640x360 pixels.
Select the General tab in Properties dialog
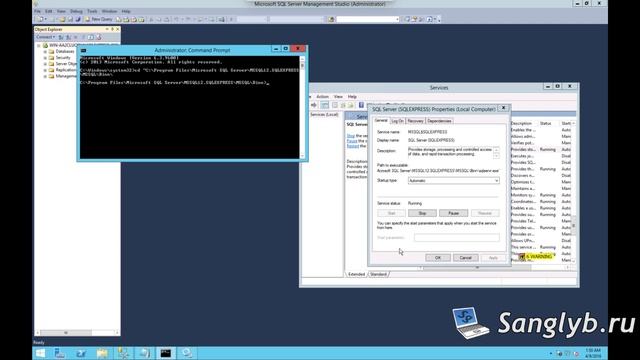381,120
